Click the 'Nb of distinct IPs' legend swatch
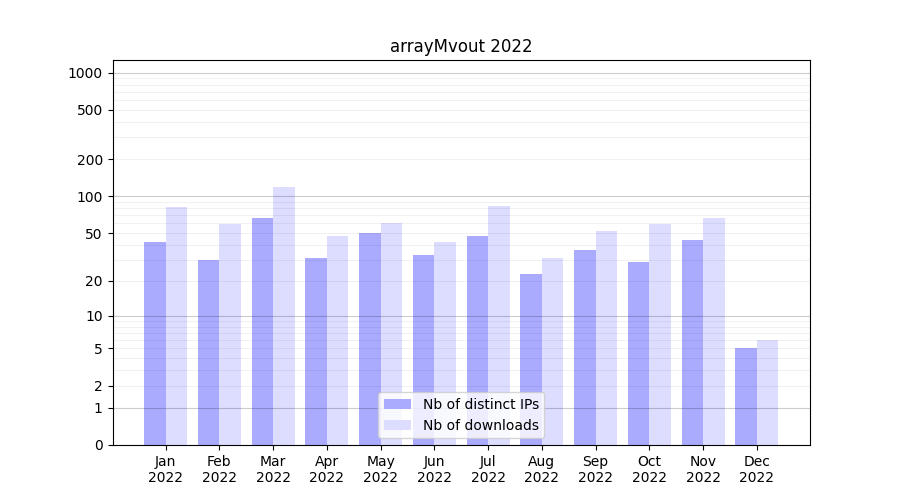900x500 pixels. click(x=397, y=404)
